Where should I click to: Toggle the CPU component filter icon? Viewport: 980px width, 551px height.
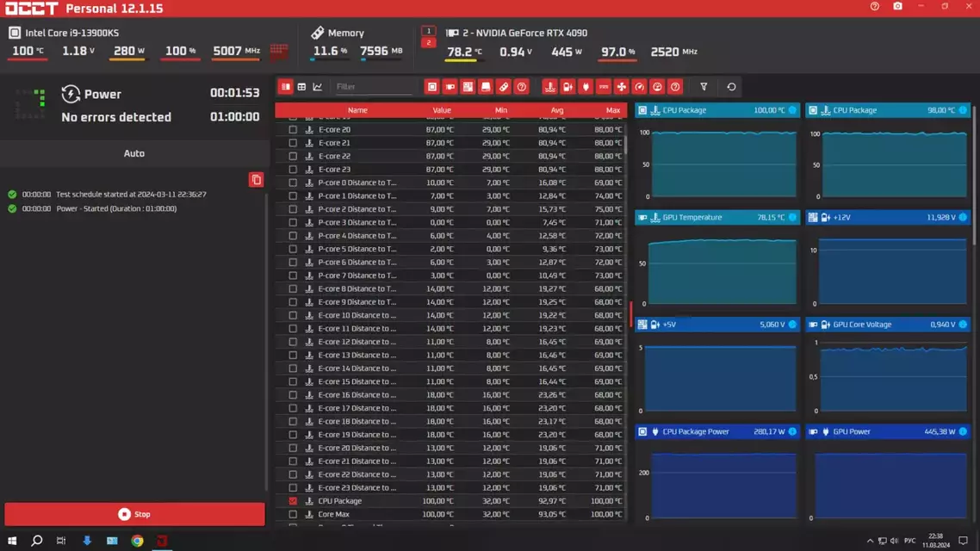point(432,87)
